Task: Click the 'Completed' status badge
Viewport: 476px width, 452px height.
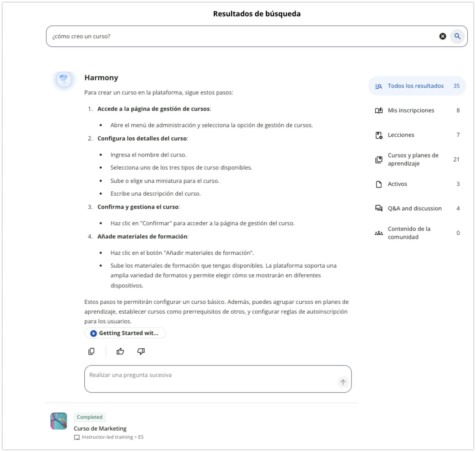Action: click(89, 417)
